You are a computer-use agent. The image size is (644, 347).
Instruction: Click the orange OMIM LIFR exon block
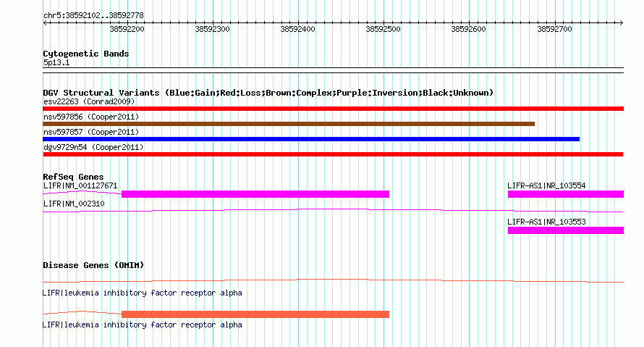(x=255, y=314)
